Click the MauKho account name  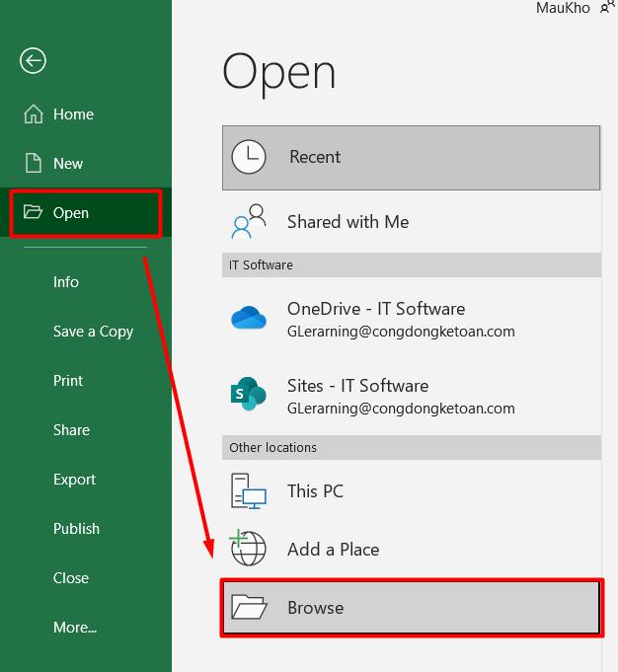click(563, 7)
